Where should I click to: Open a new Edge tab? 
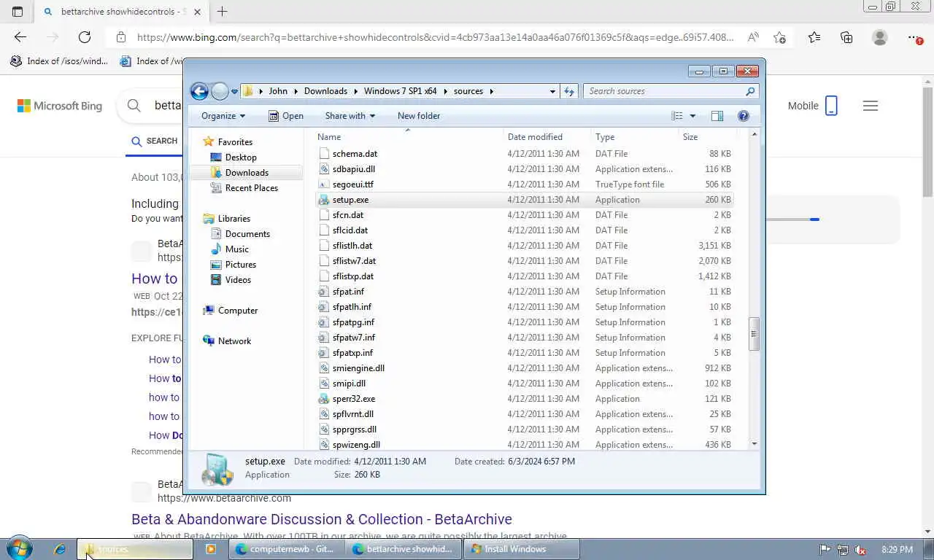[x=222, y=12]
